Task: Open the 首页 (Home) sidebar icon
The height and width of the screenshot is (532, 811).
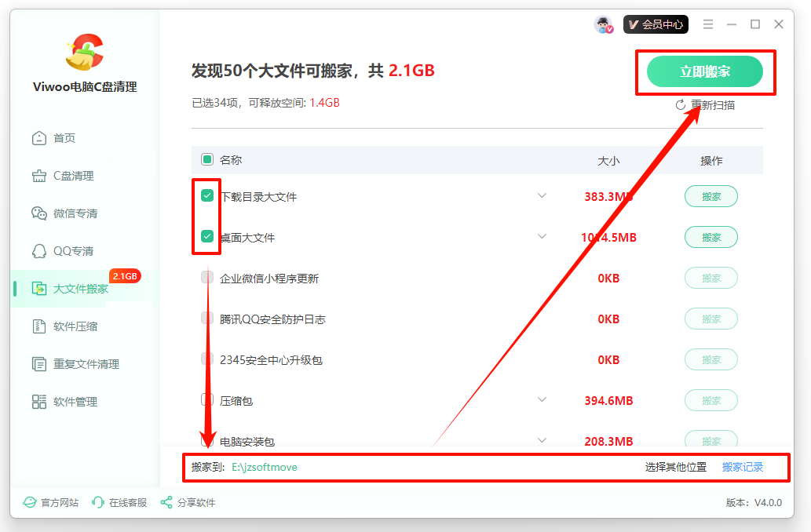Action: pyautogui.click(x=38, y=137)
